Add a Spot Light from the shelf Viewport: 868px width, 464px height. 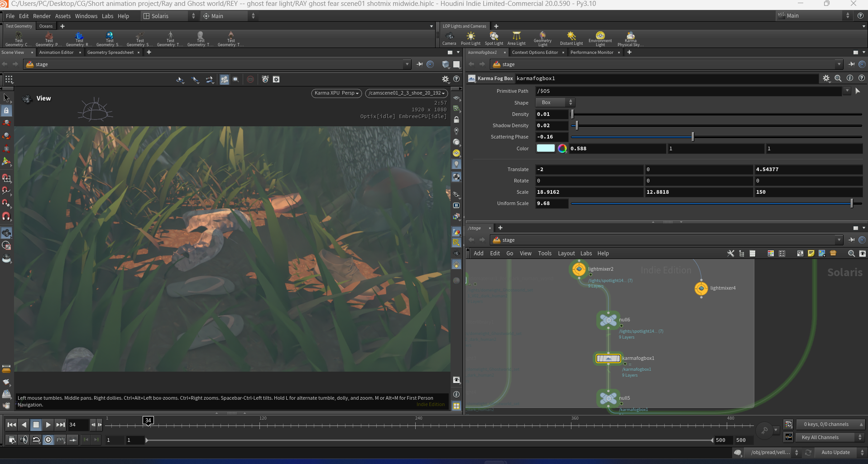click(494, 38)
